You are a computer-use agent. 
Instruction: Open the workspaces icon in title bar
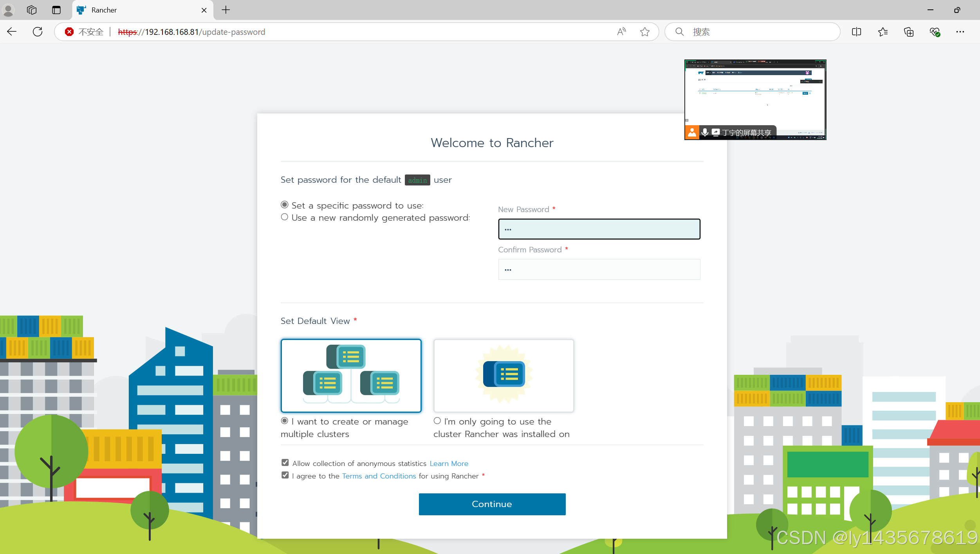tap(32, 10)
